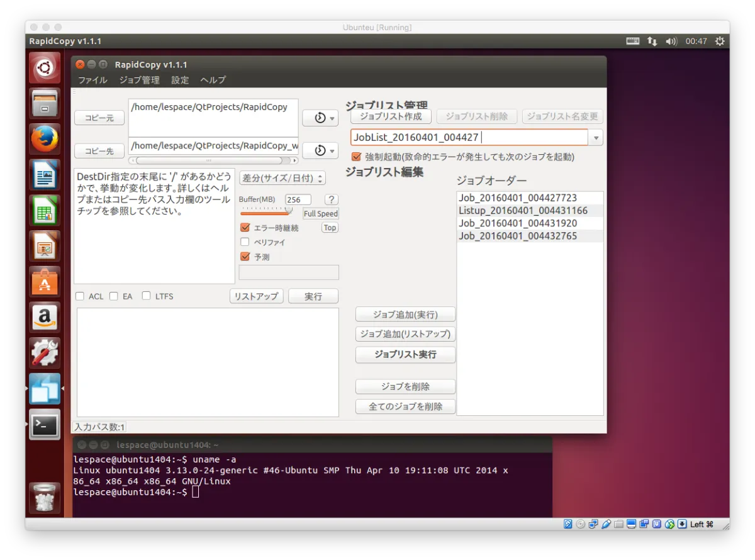Open the ファイル menu

[x=92, y=80]
